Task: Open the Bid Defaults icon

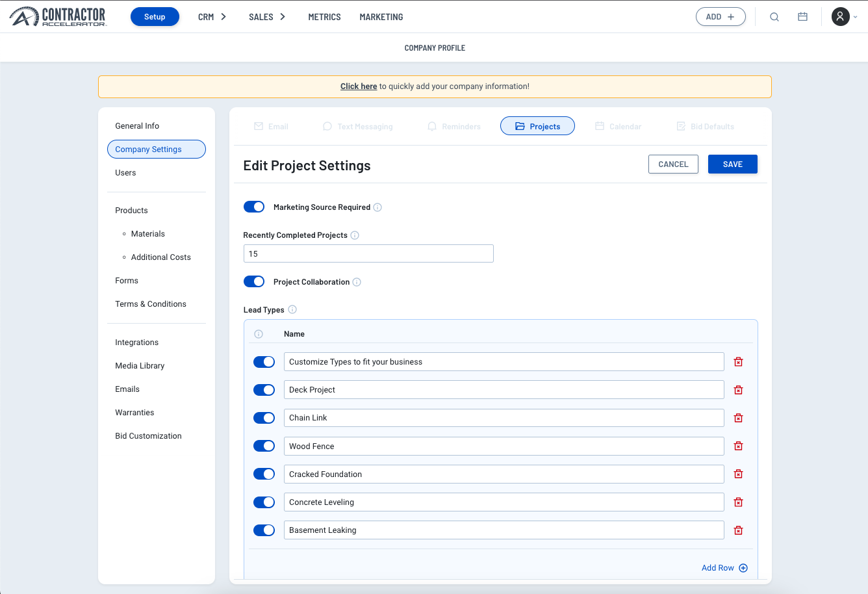Action: pyautogui.click(x=681, y=126)
